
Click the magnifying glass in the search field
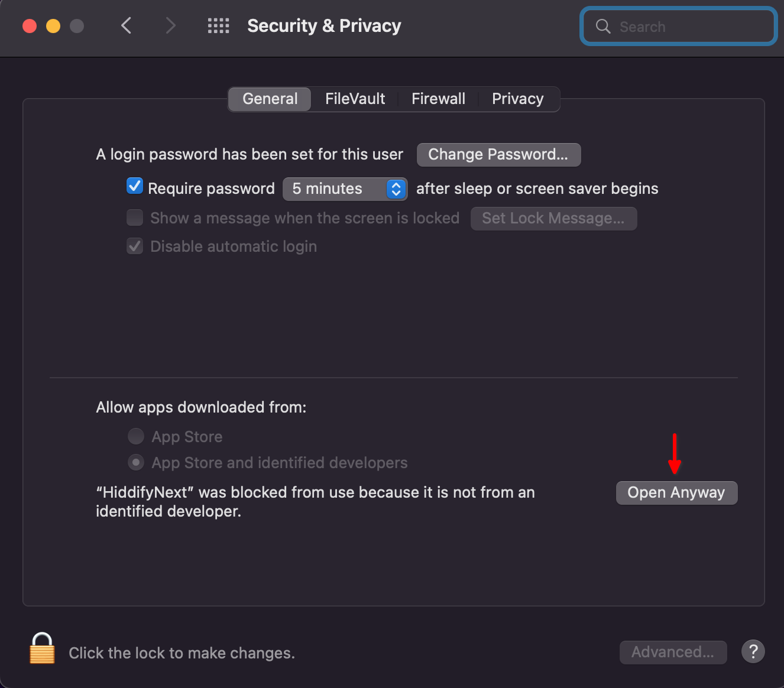[x=602, y=26]
